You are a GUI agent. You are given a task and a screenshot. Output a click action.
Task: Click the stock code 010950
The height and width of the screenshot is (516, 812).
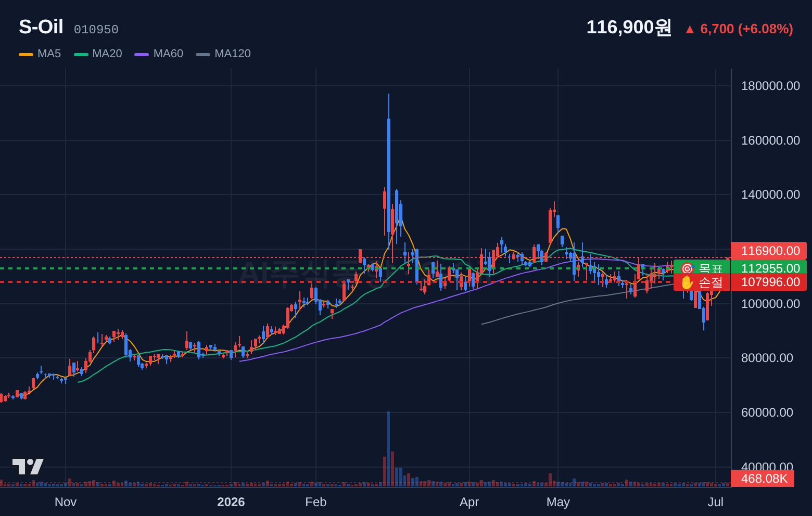click(x=96, y=30)
